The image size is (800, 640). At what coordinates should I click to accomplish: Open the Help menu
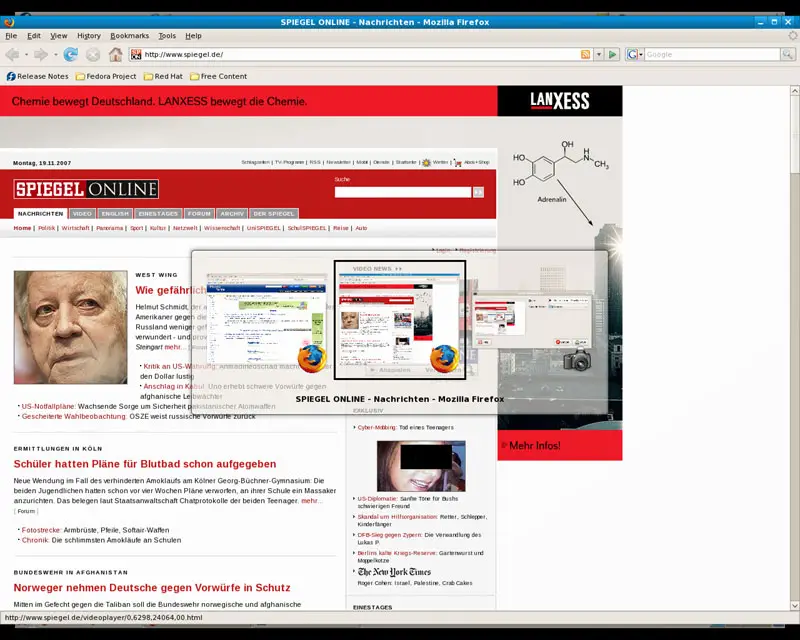point(193,36)
